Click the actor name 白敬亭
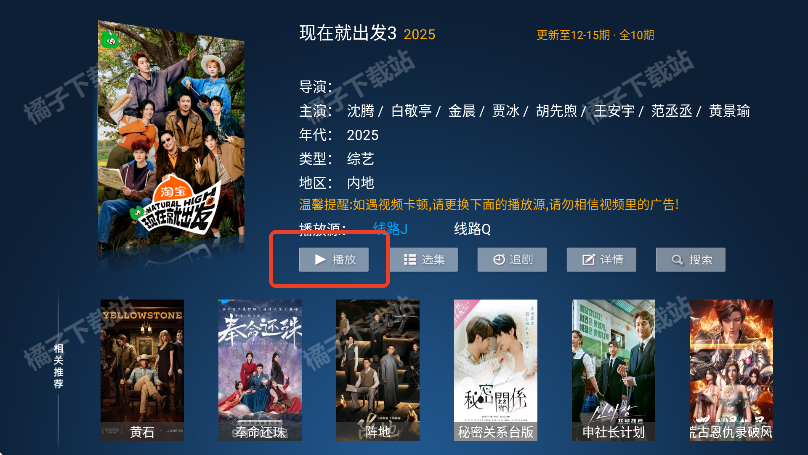Image resolution: width=808 pixels, height=455 pixels. pos(411,111)
